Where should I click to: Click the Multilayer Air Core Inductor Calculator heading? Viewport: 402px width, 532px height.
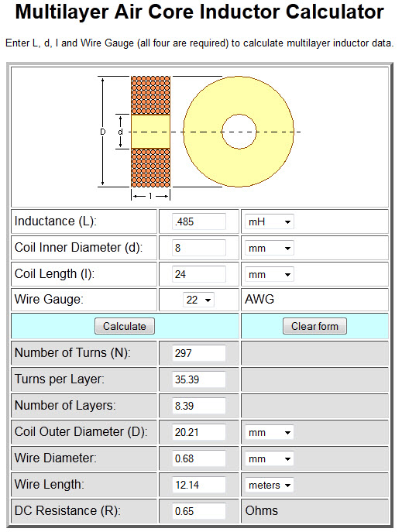(x=200, y=12)
